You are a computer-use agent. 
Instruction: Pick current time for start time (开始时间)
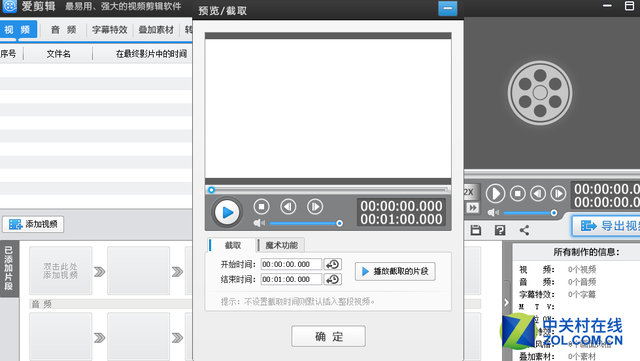(333, 265)
